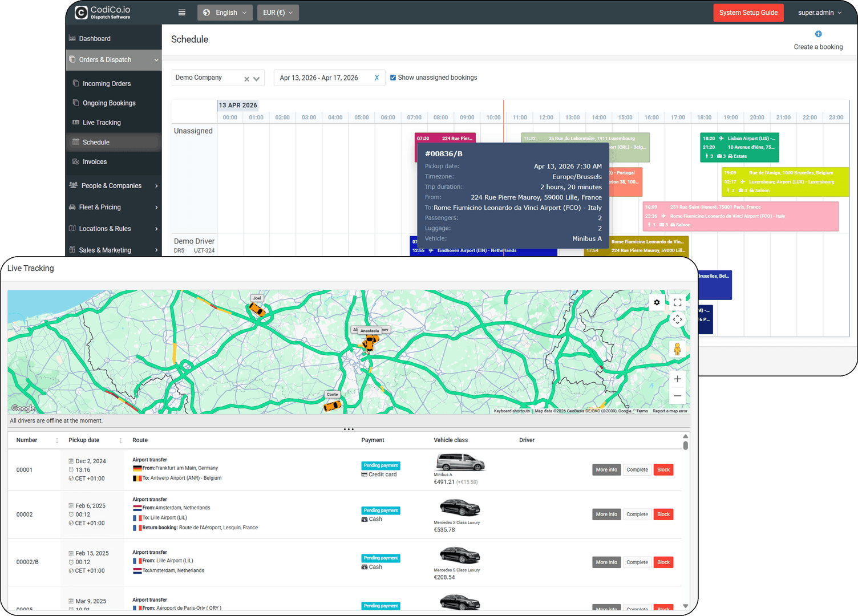Click the Ongoing Bookings icon
Viewport: 858px width, 616px height.
pyautogui.click(x=76, y=103)
